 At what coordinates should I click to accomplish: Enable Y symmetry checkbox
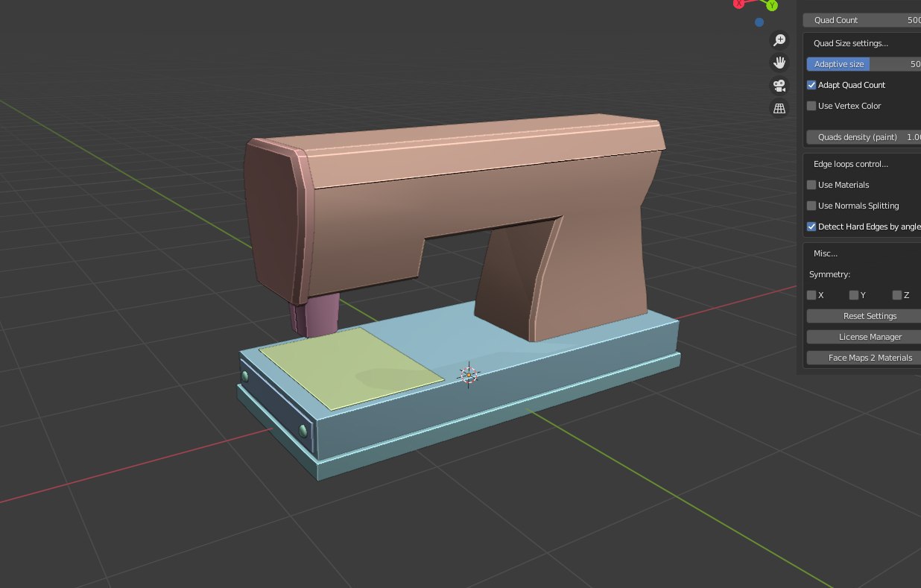[854, 295]
